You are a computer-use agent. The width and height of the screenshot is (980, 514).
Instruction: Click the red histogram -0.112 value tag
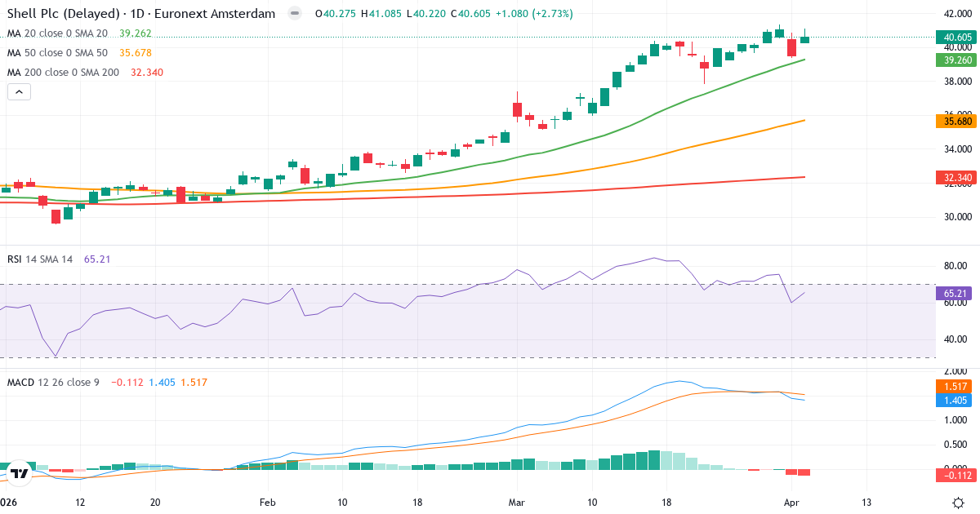coord(956,476)
